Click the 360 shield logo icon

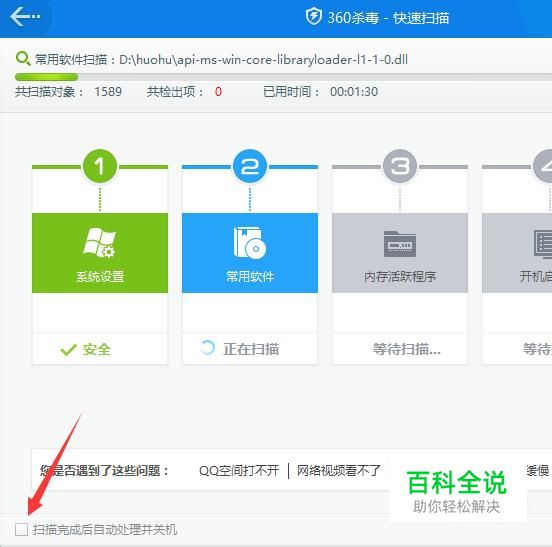point(313,17)
